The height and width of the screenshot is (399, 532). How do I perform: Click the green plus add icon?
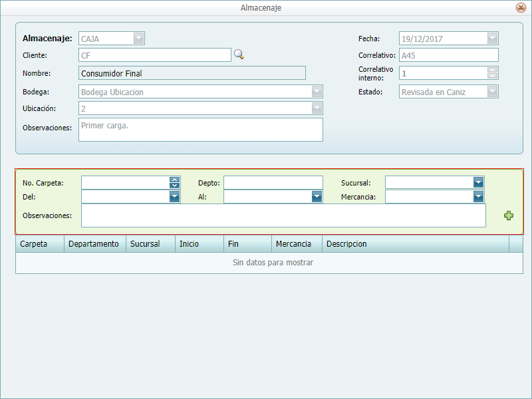pos(509,215)
